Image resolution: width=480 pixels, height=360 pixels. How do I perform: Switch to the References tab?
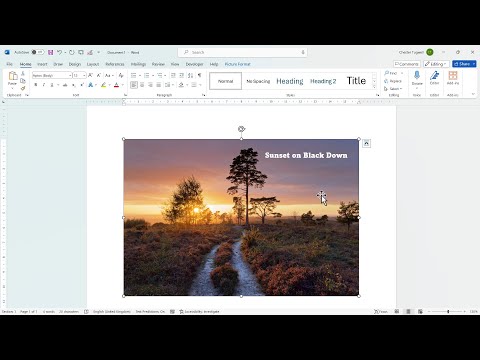(115, 64)
